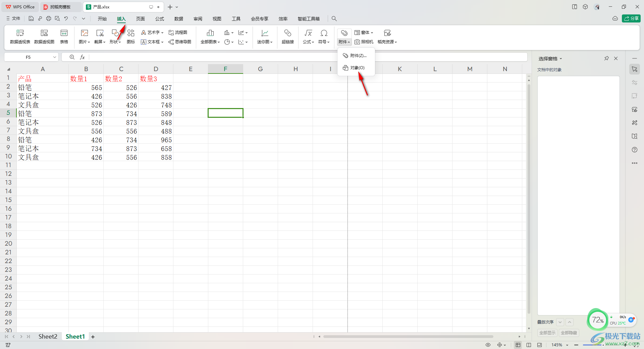
Task: Click the Print Preview icon
Action: (57, 19)
